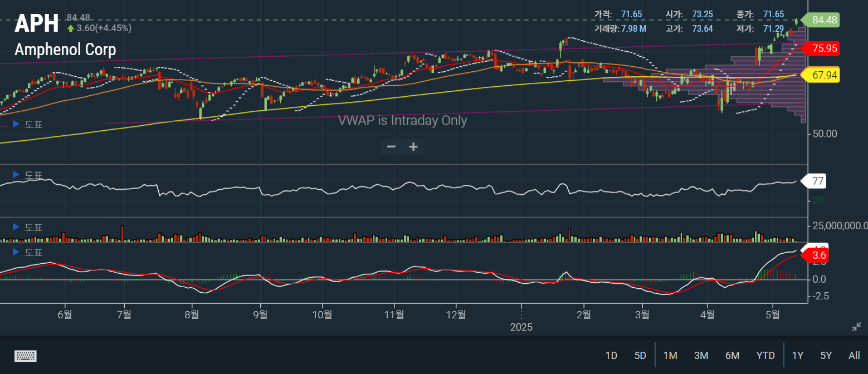Click the 거래량 value 7.98 M

pyautogui.click(x=633, y=28)
